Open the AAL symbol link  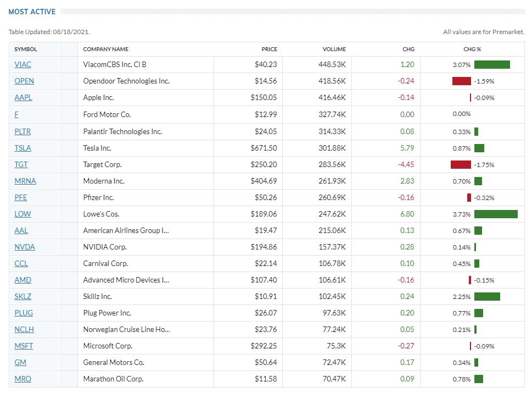[x=21, y=230]
